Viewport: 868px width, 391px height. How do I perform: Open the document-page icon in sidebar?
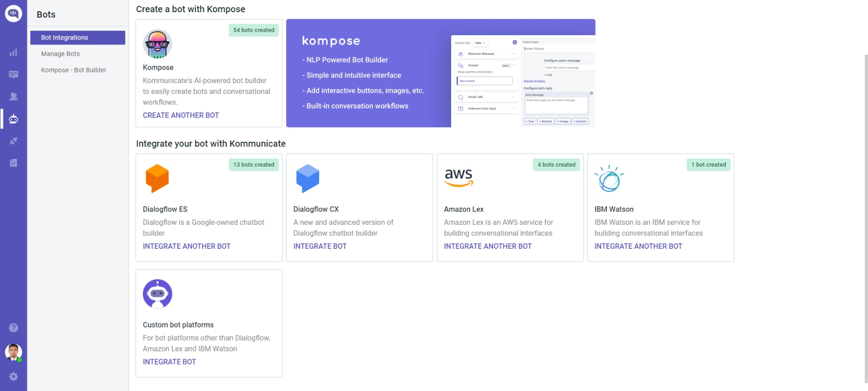(13, 163)
